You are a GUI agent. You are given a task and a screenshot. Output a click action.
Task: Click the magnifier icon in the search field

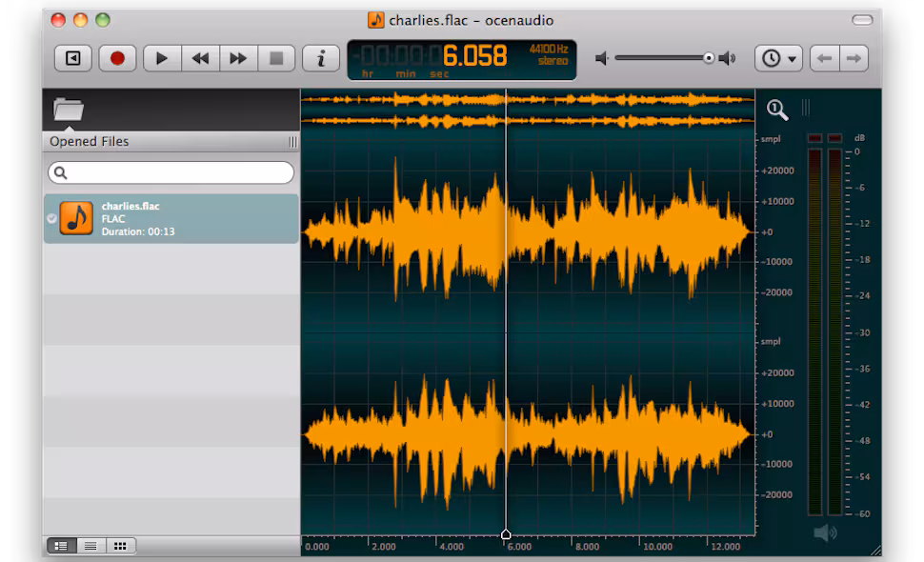click(60, 172)
